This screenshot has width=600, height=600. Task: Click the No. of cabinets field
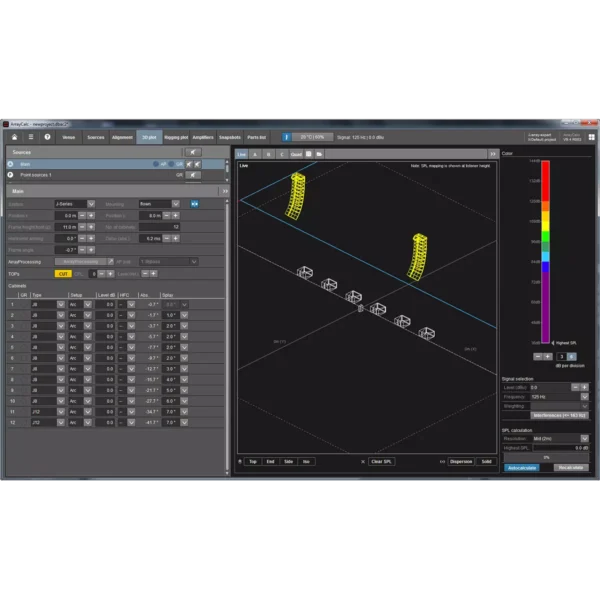(159, 227)
